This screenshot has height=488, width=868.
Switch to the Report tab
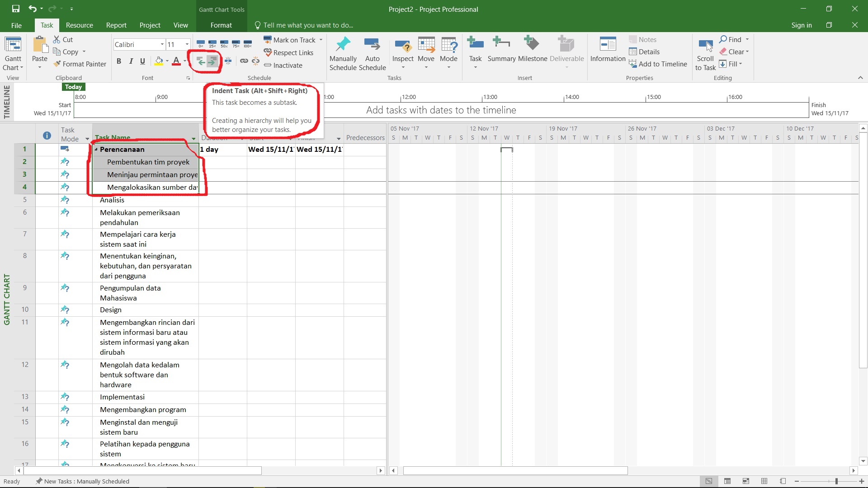(116, 25)
